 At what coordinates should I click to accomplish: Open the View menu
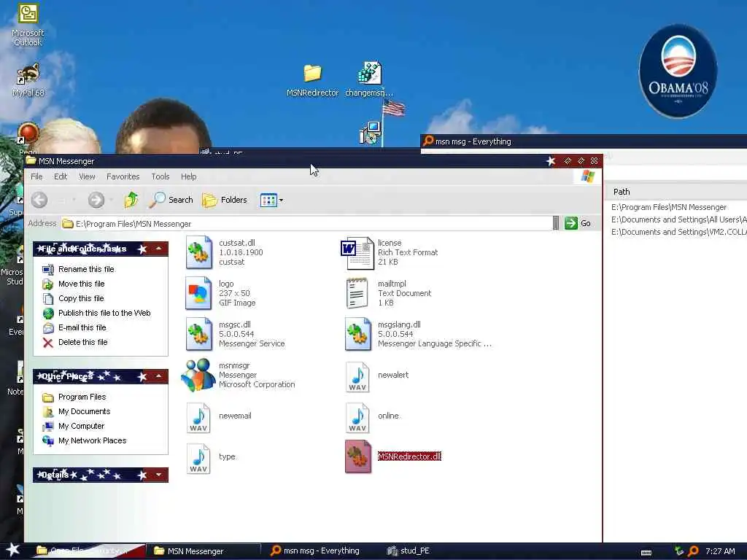[87, 176]
